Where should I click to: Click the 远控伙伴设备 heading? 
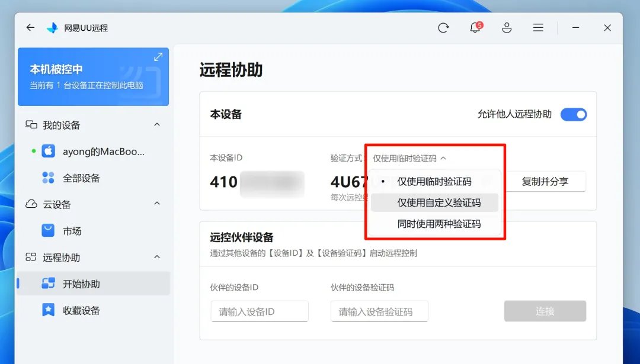tap(242, 237)
